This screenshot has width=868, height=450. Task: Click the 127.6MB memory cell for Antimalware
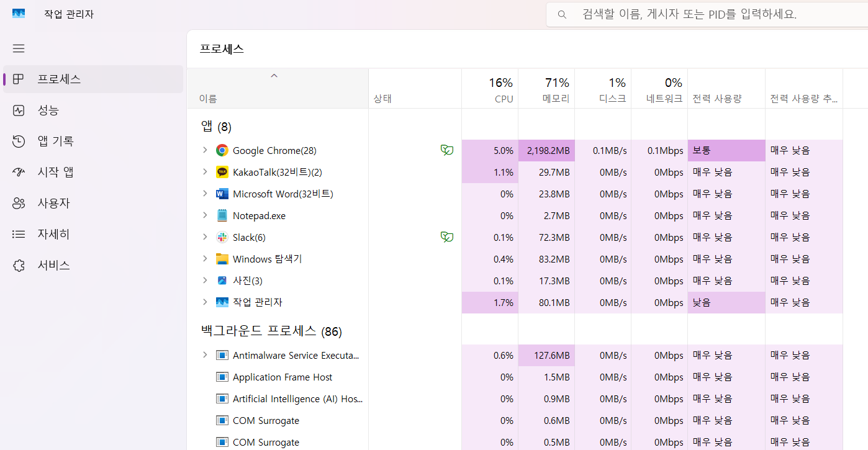tap(546, 355)
